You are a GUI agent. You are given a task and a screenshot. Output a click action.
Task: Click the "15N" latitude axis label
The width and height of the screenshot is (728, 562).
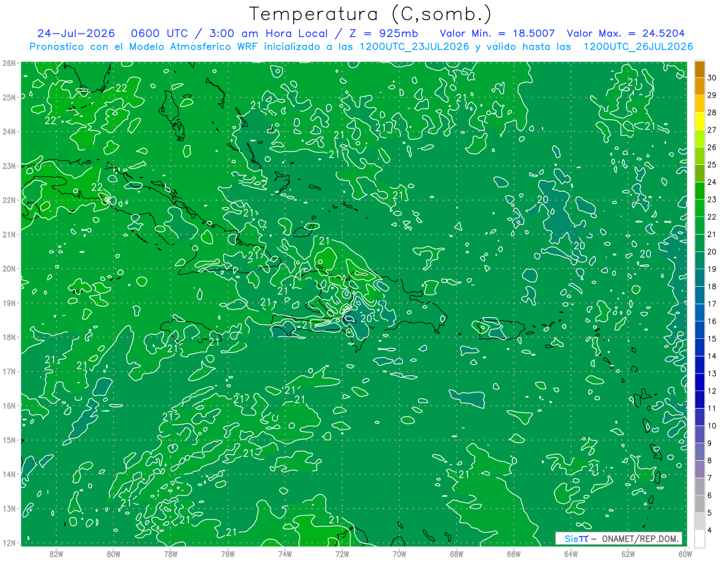point(9,440)
